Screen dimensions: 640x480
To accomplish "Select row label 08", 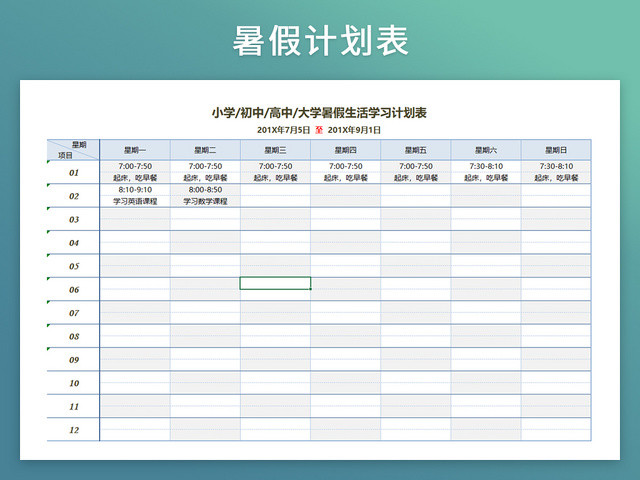I will click(73, 336).
